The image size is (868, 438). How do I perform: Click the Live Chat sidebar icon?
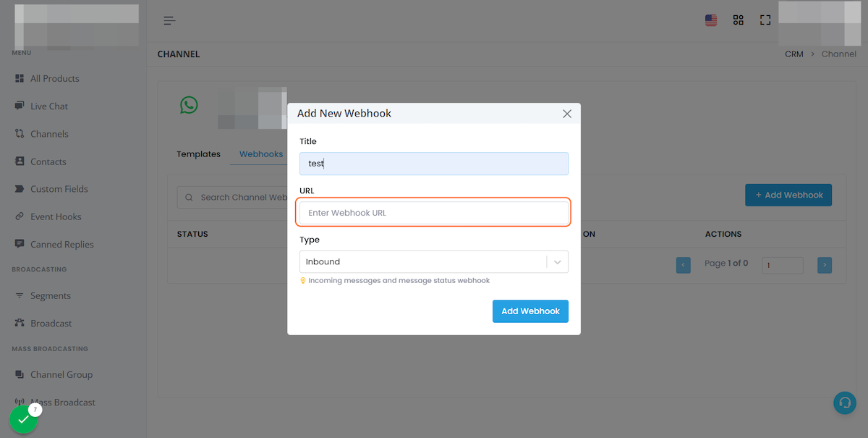coord(20,106)
